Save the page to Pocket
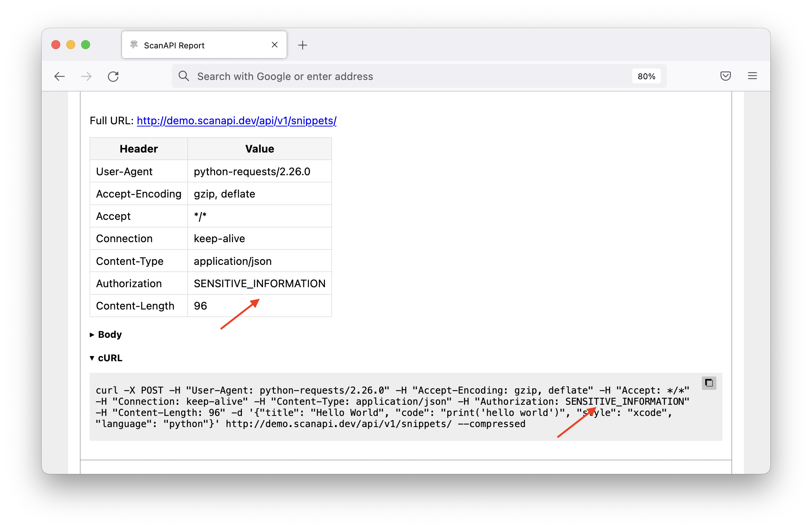 pos(725,76)
